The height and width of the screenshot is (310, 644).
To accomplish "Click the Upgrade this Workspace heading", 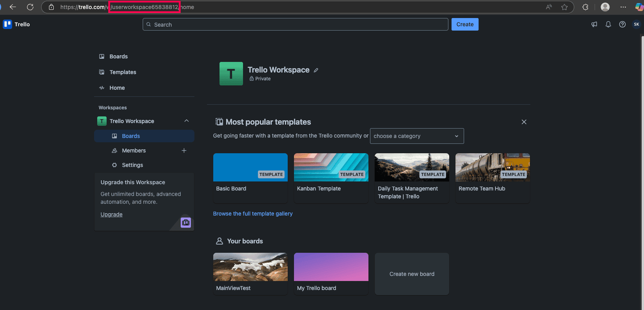I will (x=133, y=182).
